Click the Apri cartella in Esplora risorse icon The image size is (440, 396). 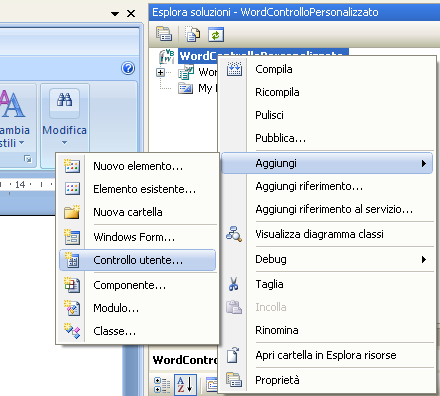233,355
